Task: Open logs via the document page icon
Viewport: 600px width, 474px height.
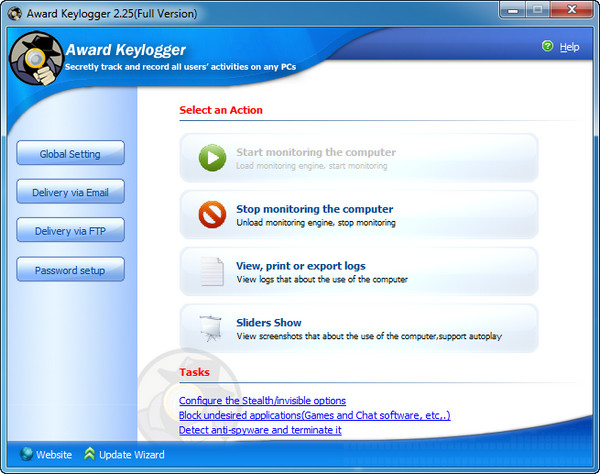Action: click(x=211, y=271)
